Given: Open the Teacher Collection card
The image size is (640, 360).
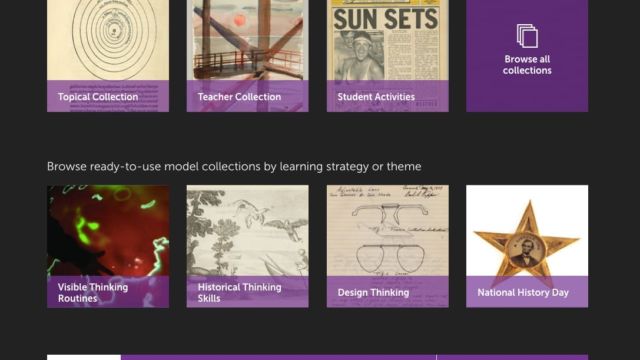Looking at the screenshot, I should pyautogui.click(x=248, y=56).
